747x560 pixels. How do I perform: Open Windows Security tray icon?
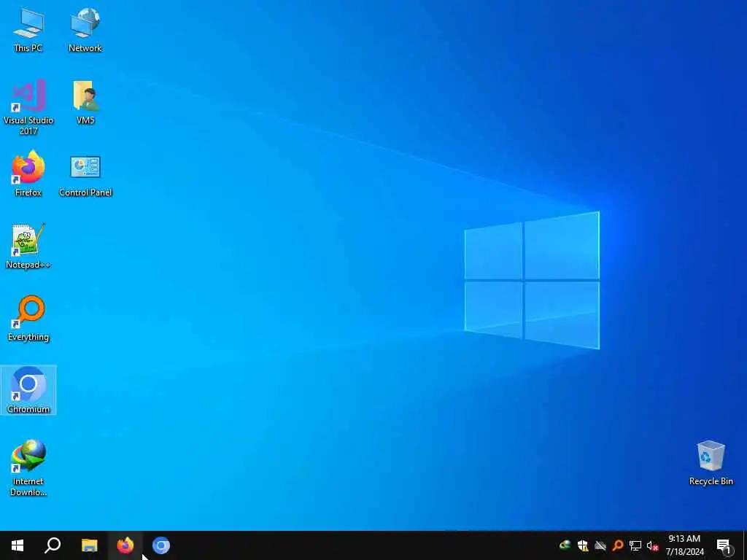click(x=583, y=545)
